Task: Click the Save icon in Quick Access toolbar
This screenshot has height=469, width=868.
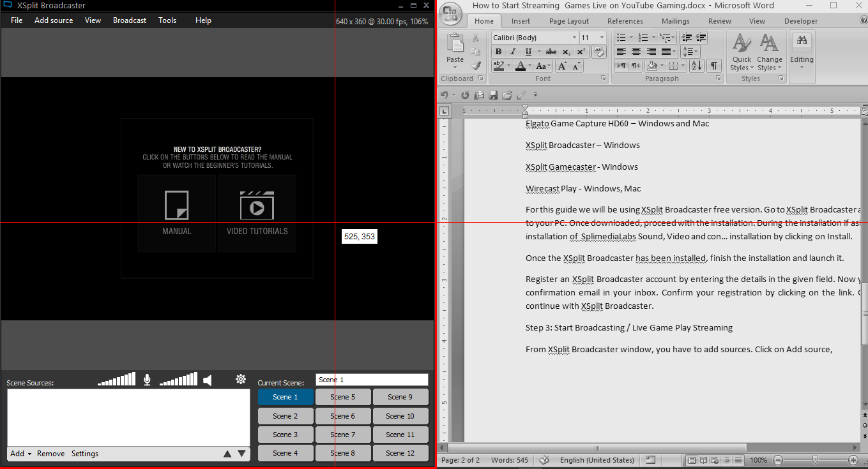Action: point(493,95)
